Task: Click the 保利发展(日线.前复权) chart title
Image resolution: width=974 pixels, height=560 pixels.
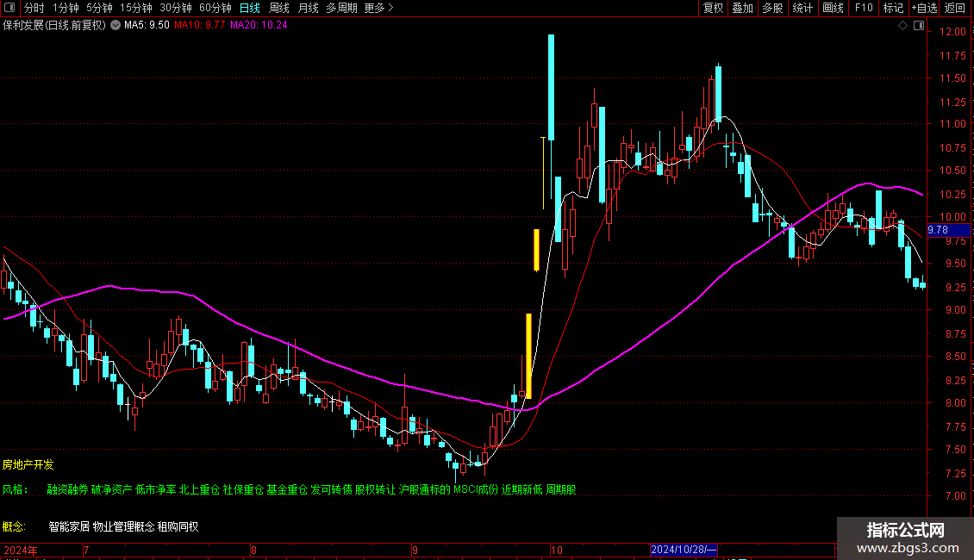Action: point(54,26)
